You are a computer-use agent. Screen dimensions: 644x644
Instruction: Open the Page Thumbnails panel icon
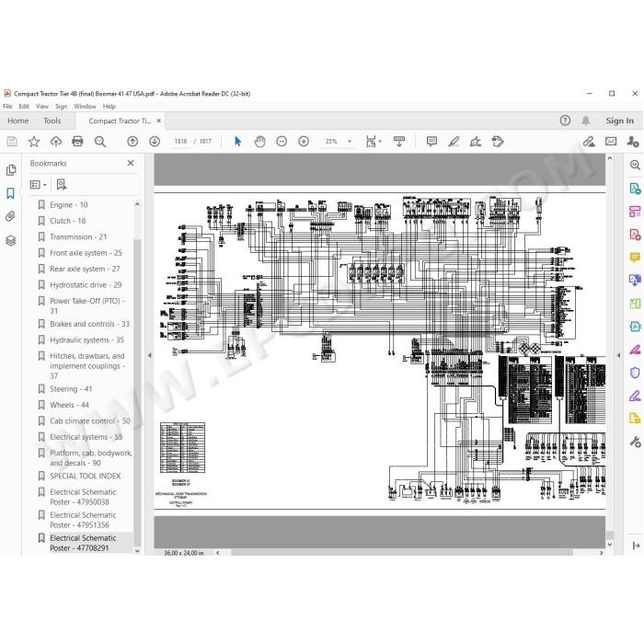(x=11, y=170)
